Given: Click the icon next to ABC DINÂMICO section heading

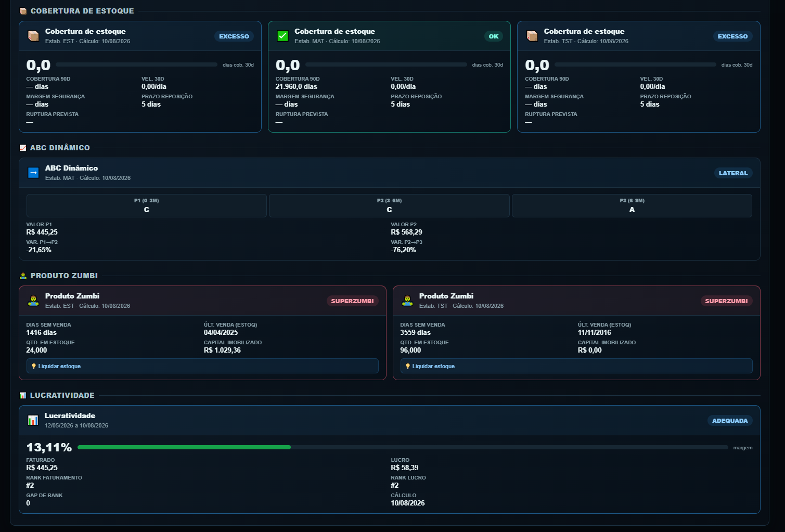Looking at the screenshot, I should click(x=23, y=148).
